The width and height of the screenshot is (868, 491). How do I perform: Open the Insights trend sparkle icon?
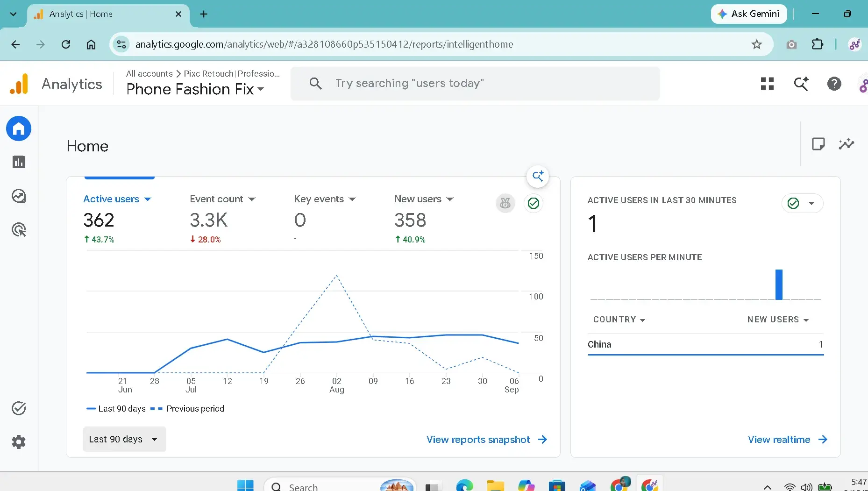846,144
